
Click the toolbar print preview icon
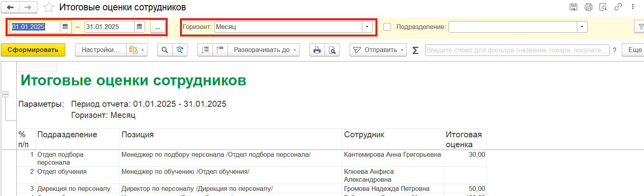point(332,50)
